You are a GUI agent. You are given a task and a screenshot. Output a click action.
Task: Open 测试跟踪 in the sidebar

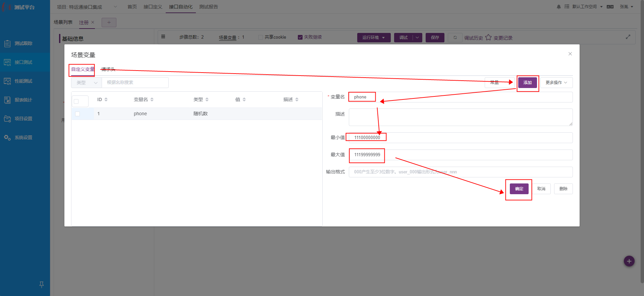(23, 43)
